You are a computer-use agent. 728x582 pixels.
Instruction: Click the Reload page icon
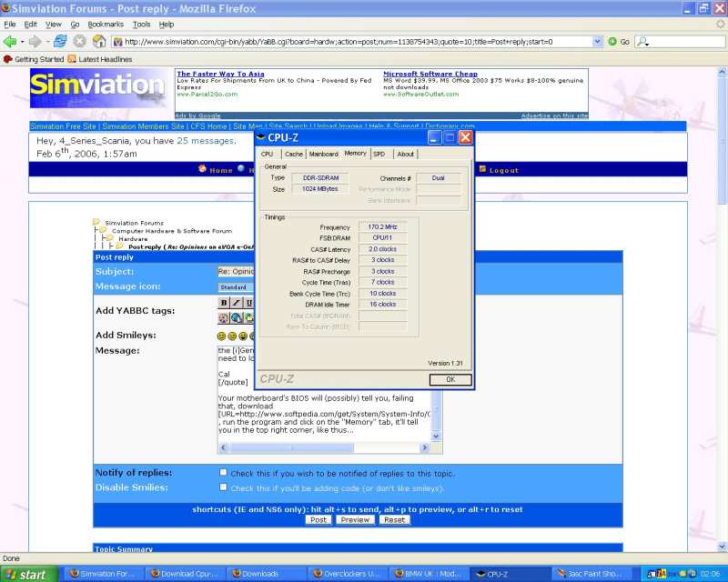60,41
